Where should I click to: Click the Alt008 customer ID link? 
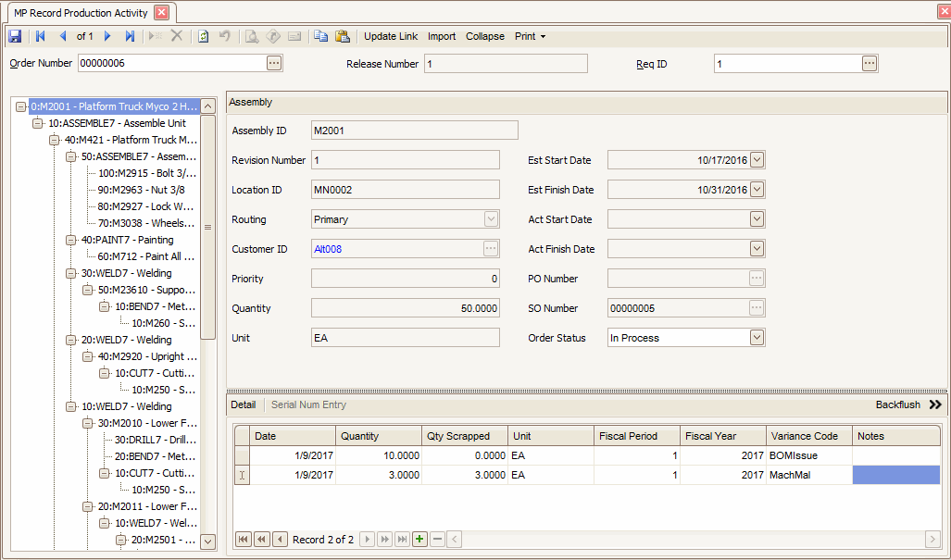pyautogui.click(x=328, y=249)
